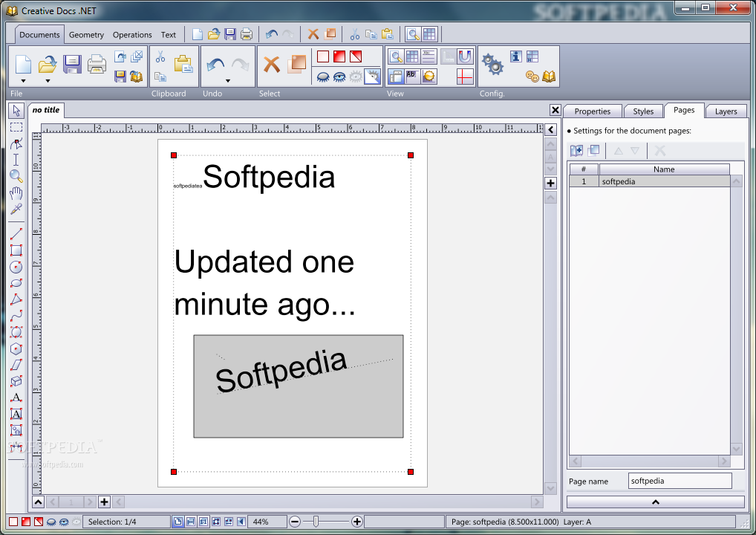Viewport: 756px width, 535px height.
Task: Click the up-chevron button at bottom left of canvas
Action: (38, 502)
